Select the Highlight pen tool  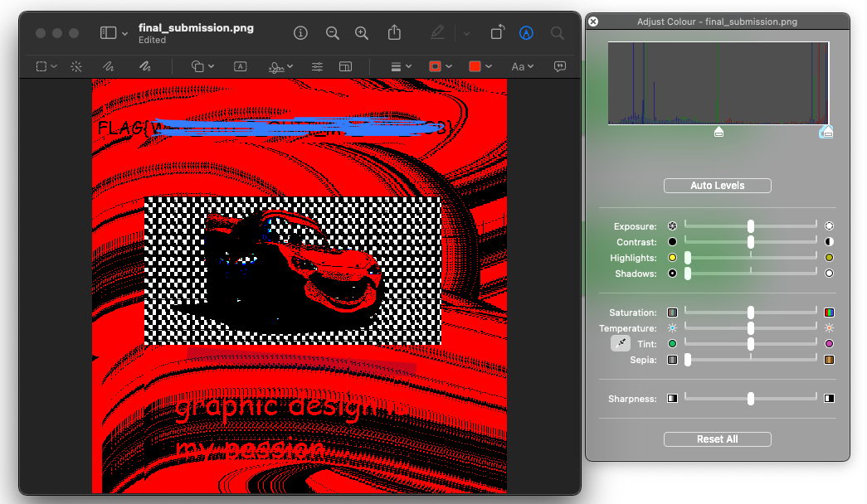point(437,33)
